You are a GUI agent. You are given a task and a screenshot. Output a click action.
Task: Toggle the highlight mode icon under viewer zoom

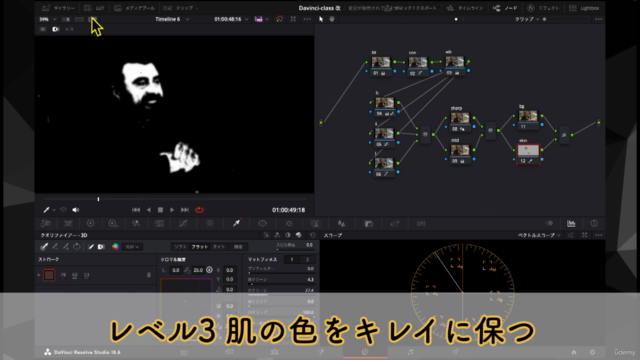pyautogui.click(x=43, y=29)
